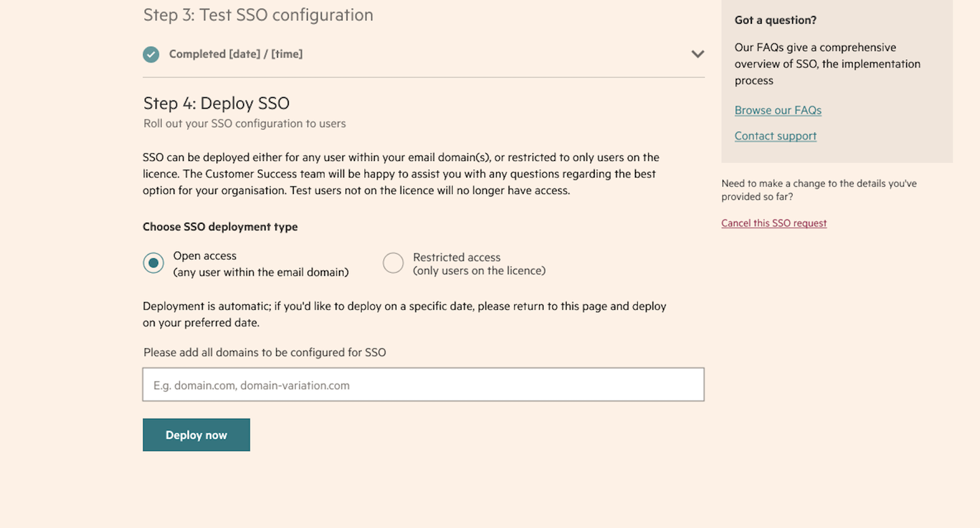980x528 pixels.
Task: Click "Please add all domains" field label
Action: (x=265, y=352)
